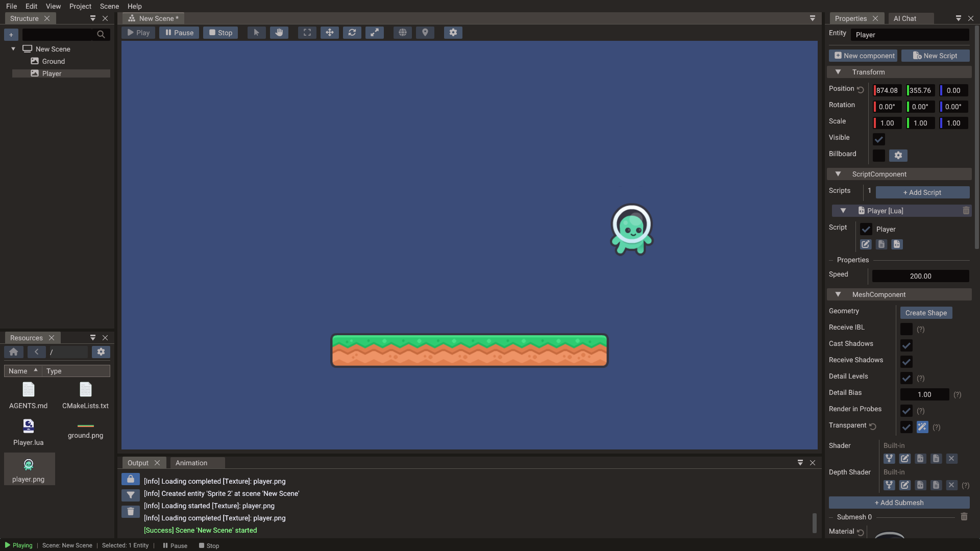Viewport: 980px width, 551px height.
Task: Collapse the Player [Lua] script entry
Action: (x=843, y=211)
